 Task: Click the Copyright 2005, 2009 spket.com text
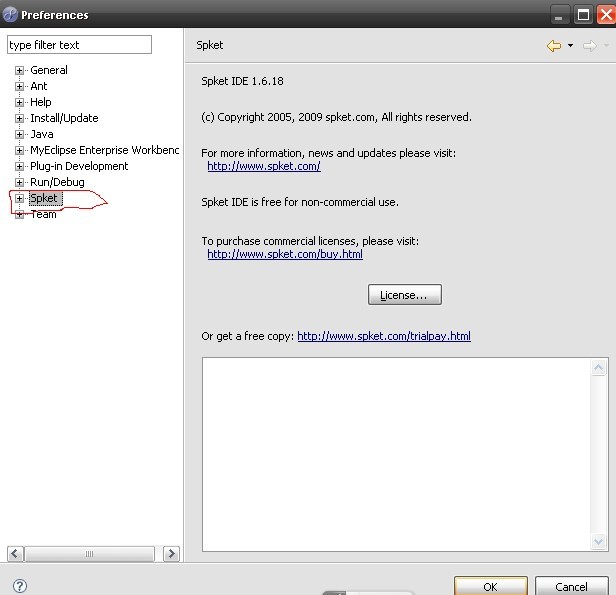tap(336, 117)
